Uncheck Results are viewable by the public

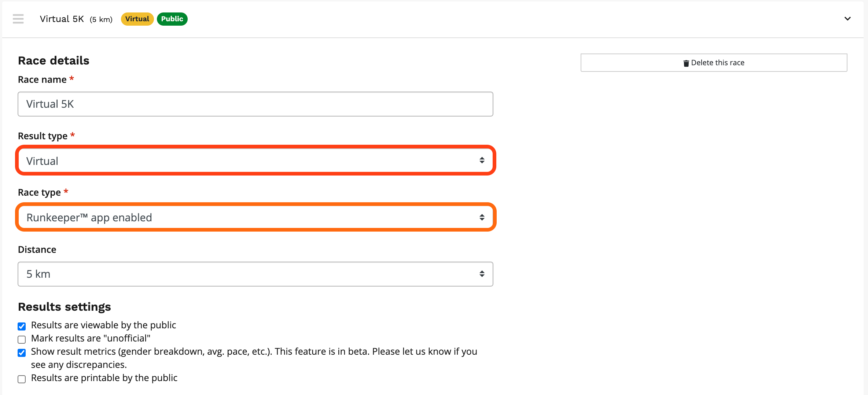pyautogui.click(x=22, y=326)
